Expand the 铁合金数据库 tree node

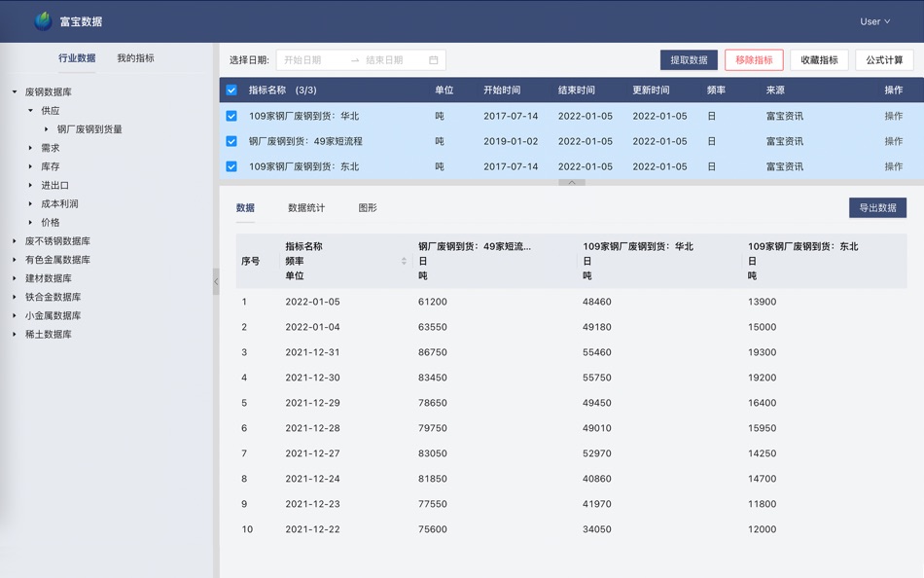pos(15,297)
